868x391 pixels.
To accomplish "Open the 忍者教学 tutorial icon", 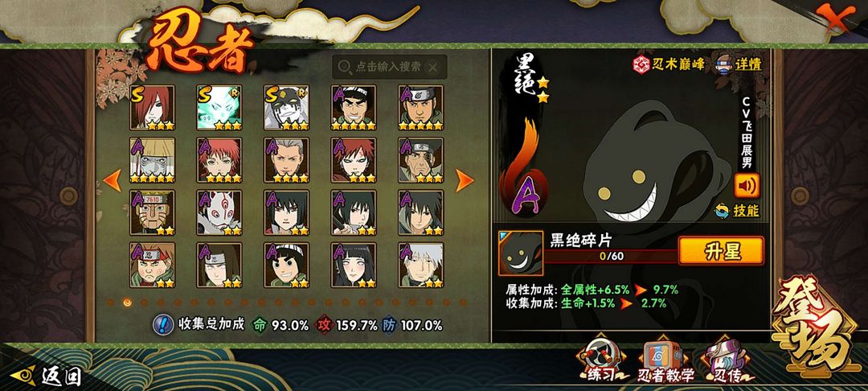I will click(665, 360).
